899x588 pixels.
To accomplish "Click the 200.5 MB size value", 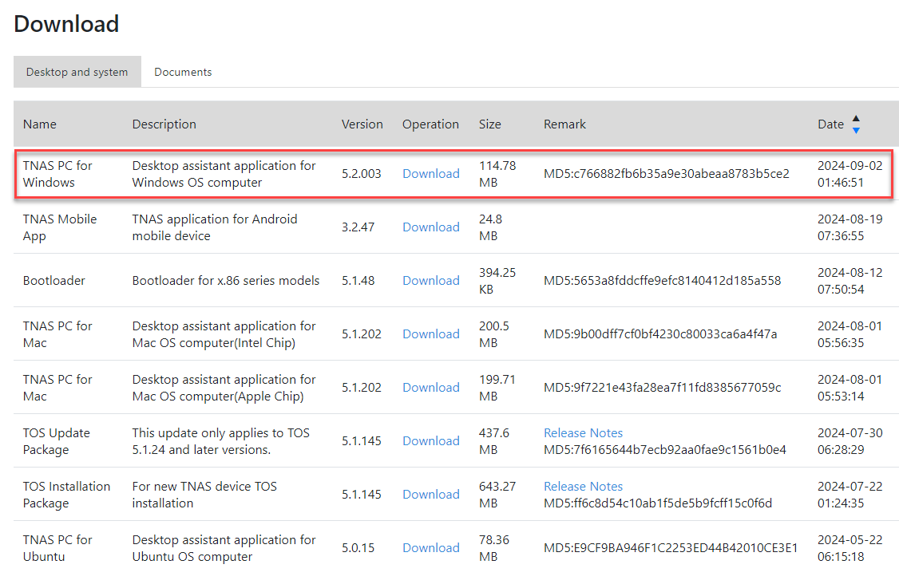I will 494,333.
